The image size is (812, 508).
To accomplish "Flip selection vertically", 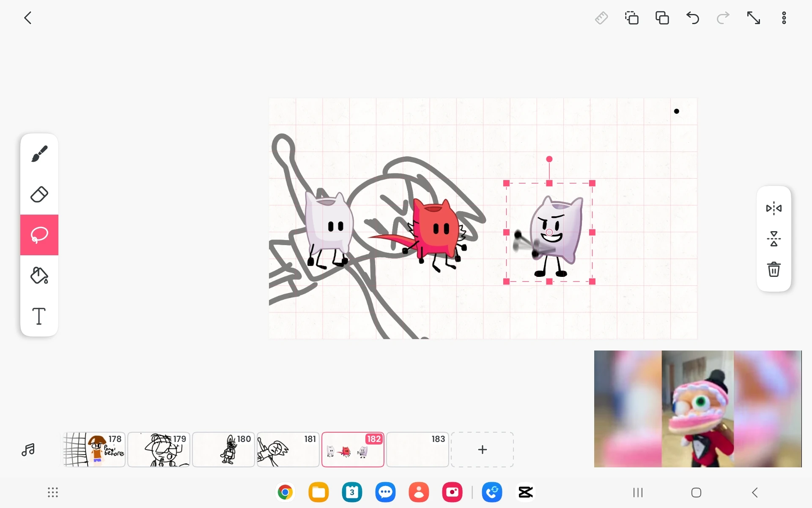I will 774,239.
